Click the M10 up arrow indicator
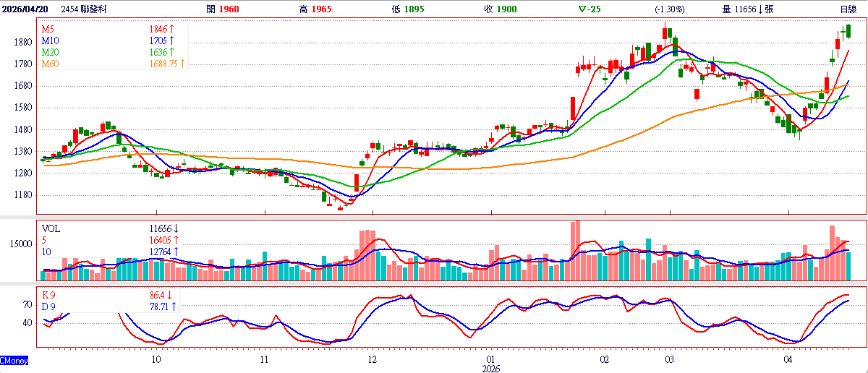Viewport: 868px width, 373px height. (172, 40)
